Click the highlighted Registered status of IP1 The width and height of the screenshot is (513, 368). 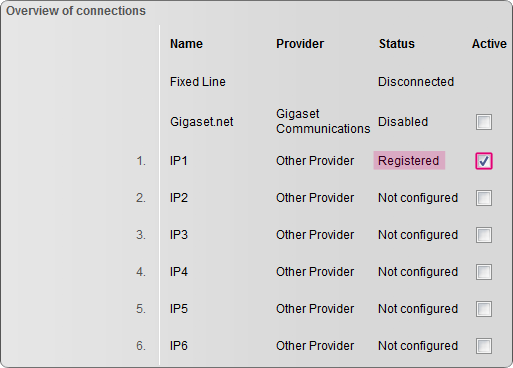click(x=409, y=161)
